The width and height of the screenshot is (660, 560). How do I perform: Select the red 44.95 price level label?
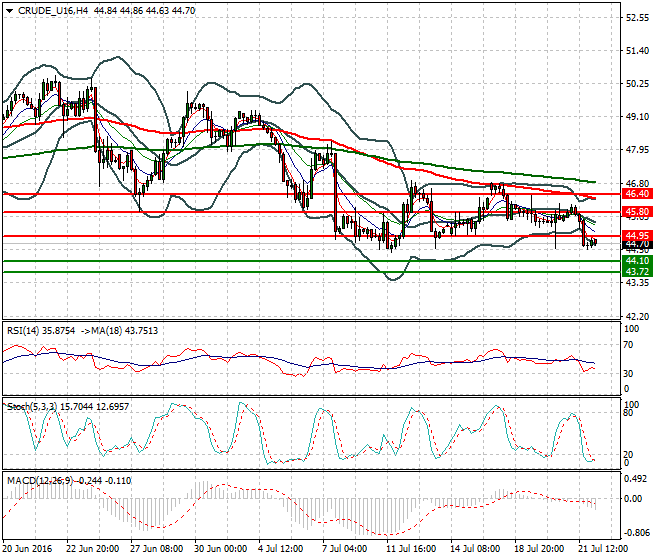click(637, 236)
